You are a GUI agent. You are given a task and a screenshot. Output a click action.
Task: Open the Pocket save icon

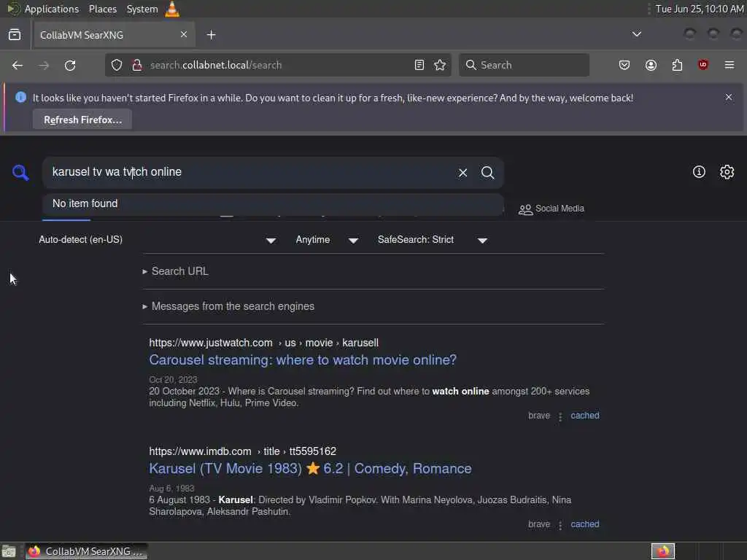624,65
